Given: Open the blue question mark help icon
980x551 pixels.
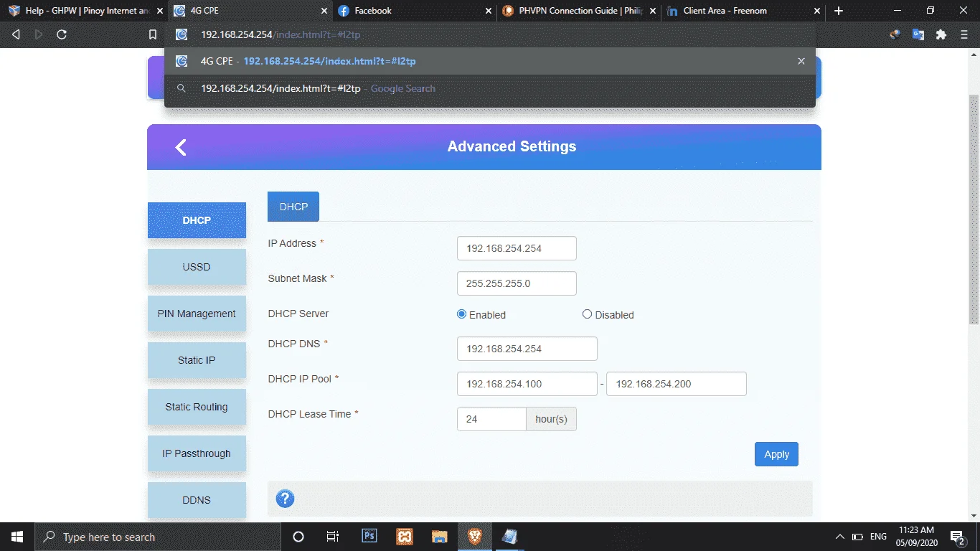Looking at the screenshot, I should [285, 499].
